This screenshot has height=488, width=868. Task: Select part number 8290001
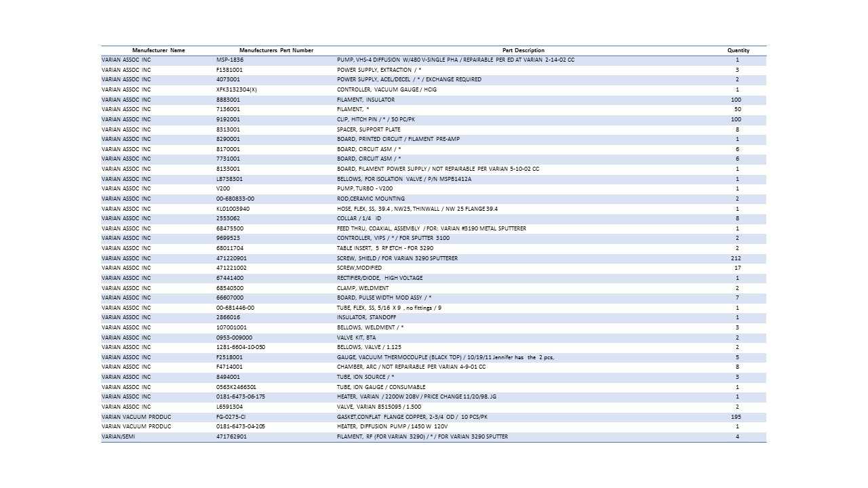228,139
